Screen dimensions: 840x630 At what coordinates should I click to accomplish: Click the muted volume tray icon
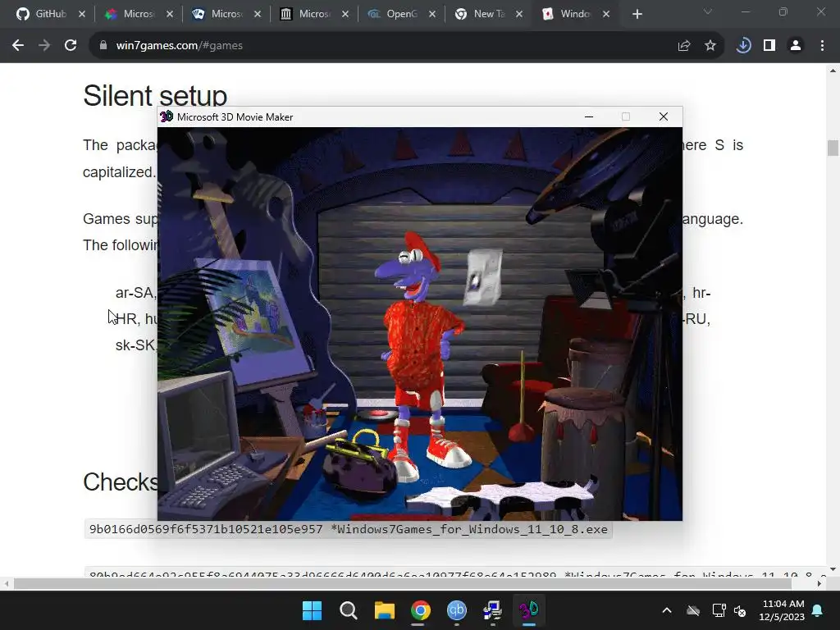(741, 610)
